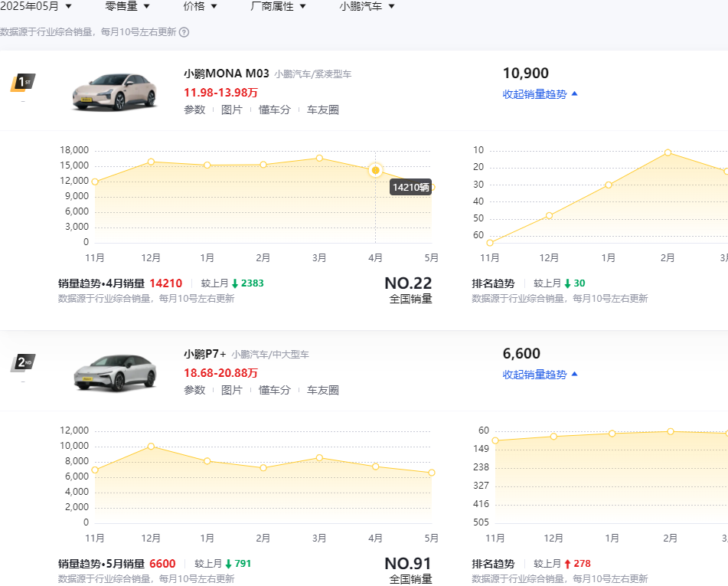Screen dimensions: 728x586
Task: Click the red 6600 May sales value
Action: pos(162,564)
